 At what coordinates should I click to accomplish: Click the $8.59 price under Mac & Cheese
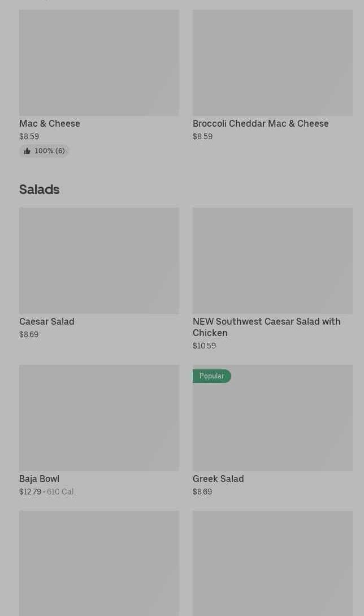(29, 136)
